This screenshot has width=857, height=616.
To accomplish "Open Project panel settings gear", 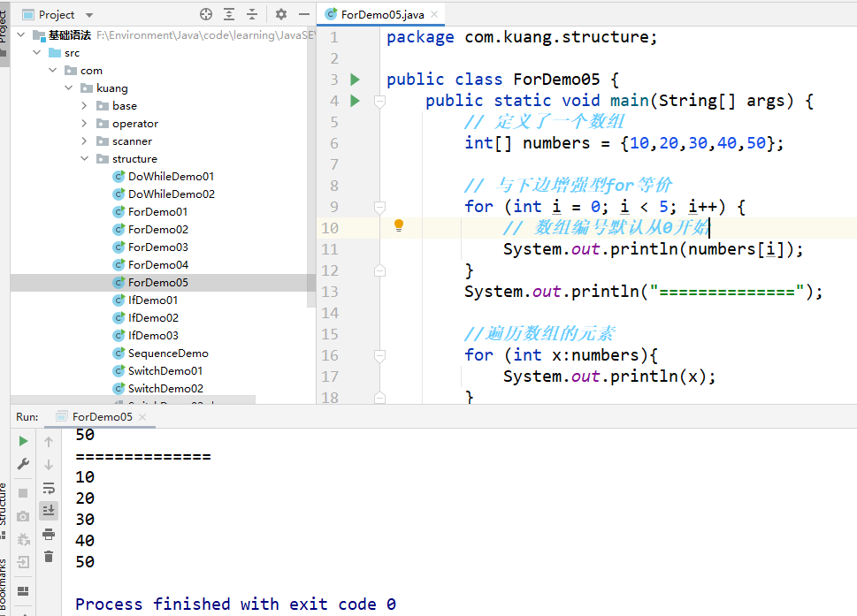I will tap(281, 14).
